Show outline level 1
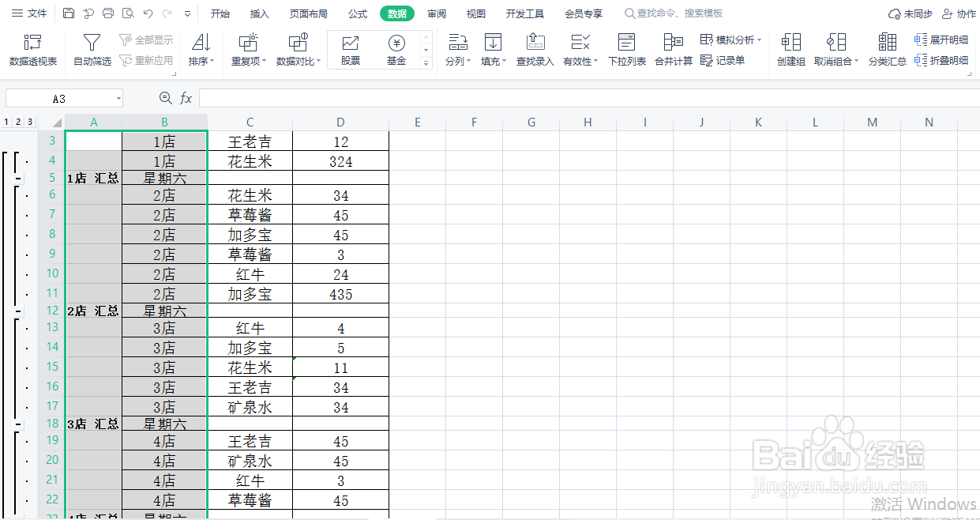980x520 pixels. pyautogui.click(x=6, y=122)
